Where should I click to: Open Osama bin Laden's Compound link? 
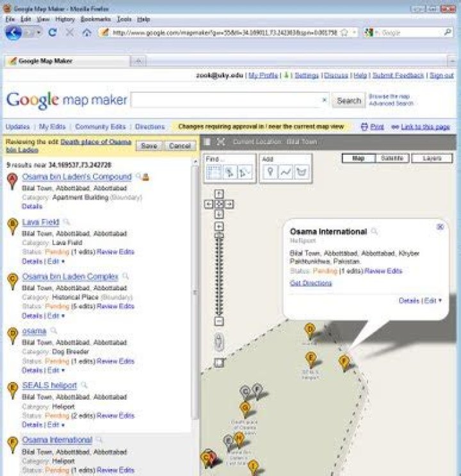point(77,177)
